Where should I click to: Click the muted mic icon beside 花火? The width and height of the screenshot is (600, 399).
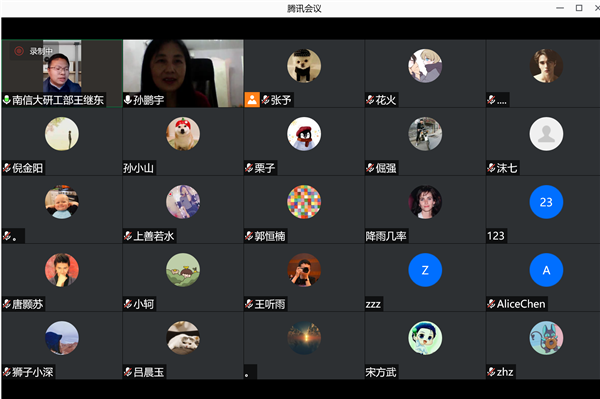[x=370, y=100]
